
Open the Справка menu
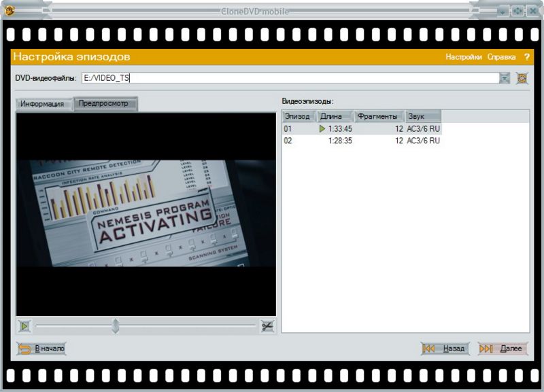pyautogui.click(x=501, y=57)
